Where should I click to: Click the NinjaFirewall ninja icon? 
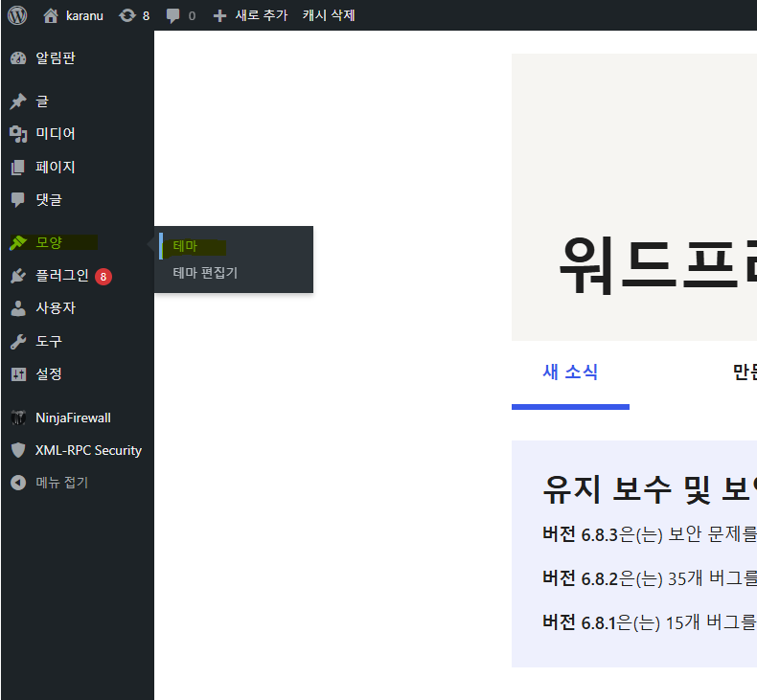coord(18,418)
